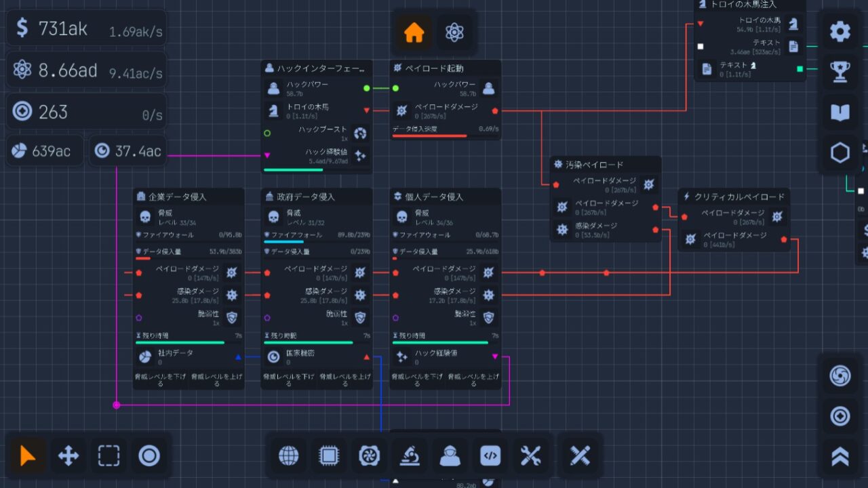Open the settings gear in the right sidebar

click(x=840, y=31)
